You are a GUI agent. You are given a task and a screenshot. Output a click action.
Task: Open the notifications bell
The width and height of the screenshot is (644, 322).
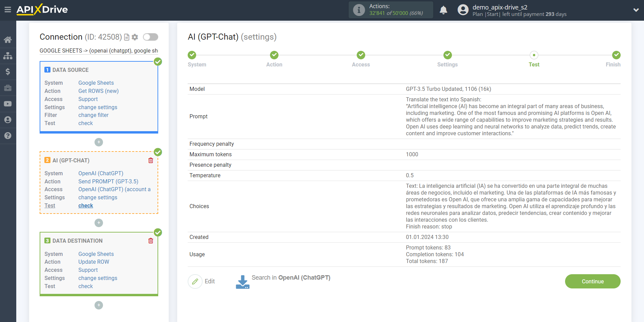tap(443, 10)
